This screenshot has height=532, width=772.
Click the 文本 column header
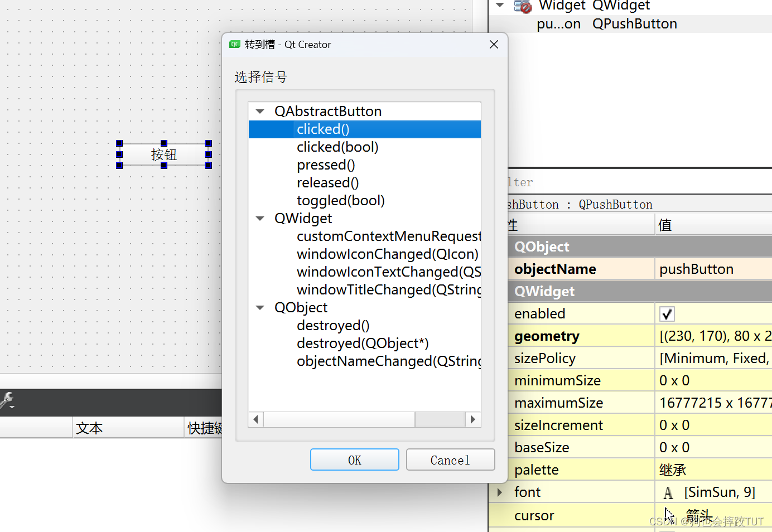(128, 428)
